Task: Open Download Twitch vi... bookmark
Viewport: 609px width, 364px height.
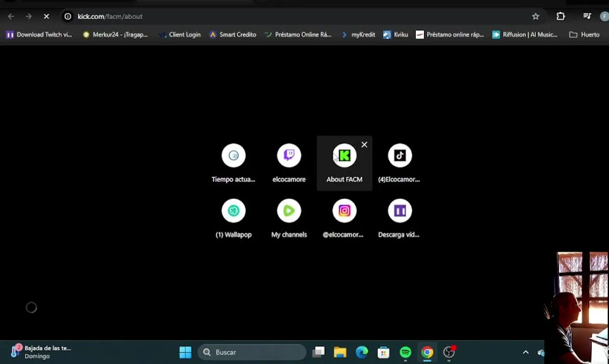Action: tap(39, 35)
